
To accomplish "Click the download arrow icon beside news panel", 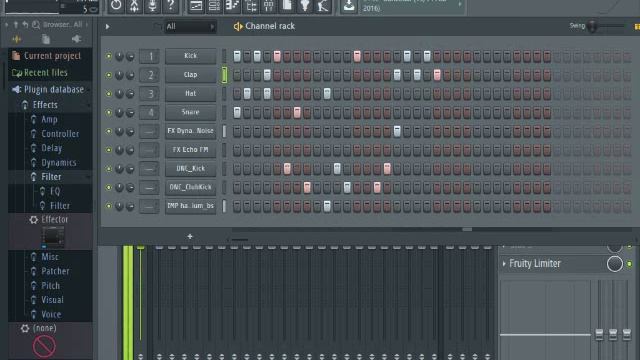I will click(x=349, y=6).
